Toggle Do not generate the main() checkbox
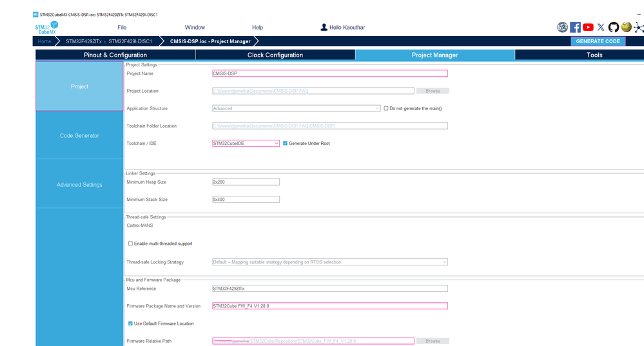The width and height of the screenshot is (644, 346). [x=385, y=108]
